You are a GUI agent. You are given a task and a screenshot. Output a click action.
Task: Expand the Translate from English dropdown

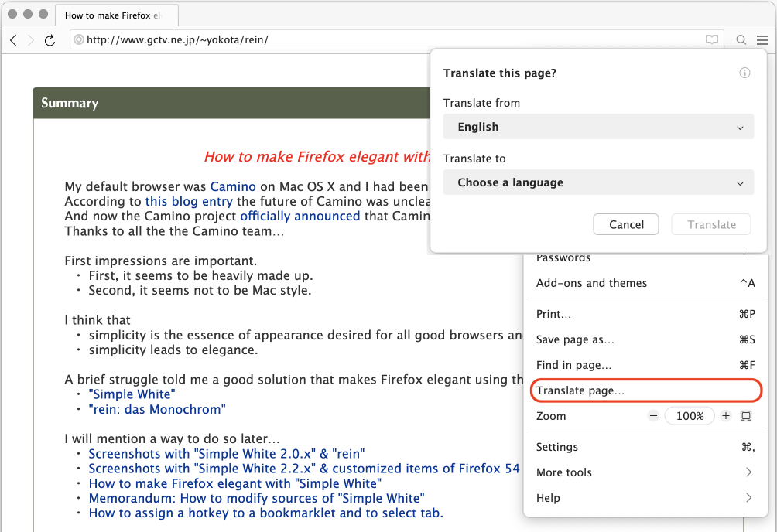tap(598, 127)
